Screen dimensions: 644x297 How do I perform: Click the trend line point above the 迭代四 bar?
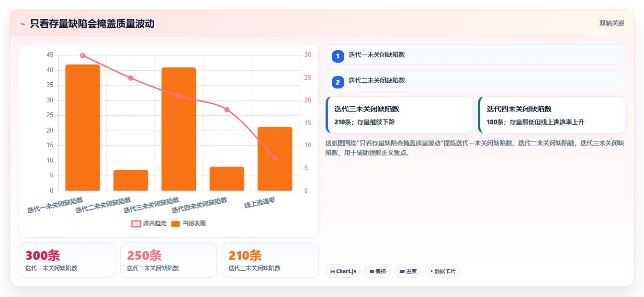tap(227, 110)
